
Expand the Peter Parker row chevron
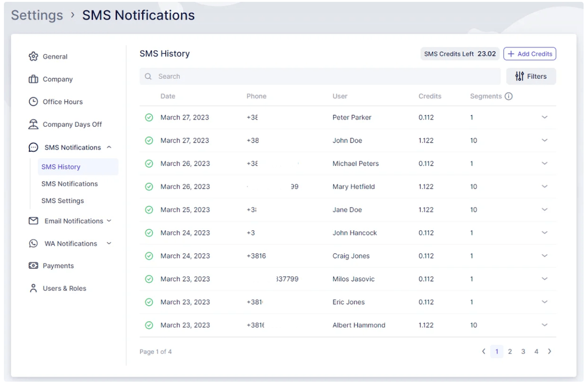[x=544, y=117]
